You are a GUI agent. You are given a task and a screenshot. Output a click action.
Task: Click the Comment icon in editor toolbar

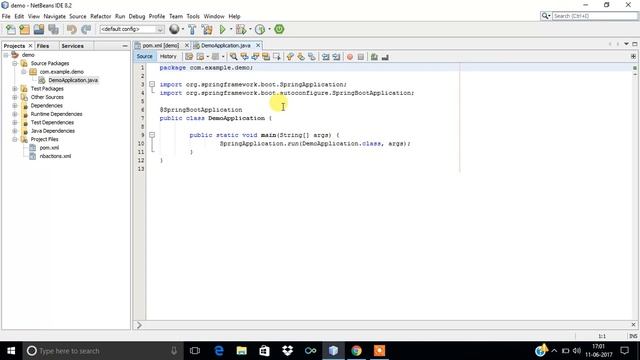[x=374, y=57]
